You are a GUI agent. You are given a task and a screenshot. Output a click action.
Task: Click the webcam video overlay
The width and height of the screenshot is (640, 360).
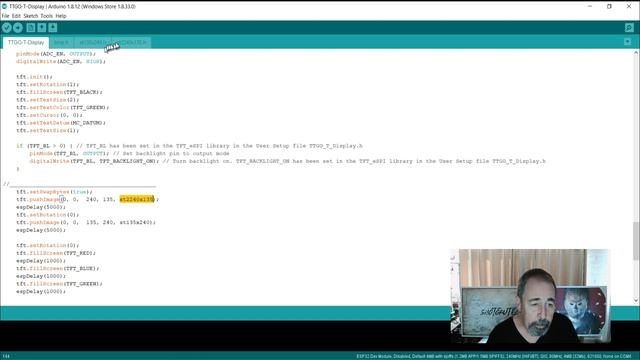coord(531,296)
